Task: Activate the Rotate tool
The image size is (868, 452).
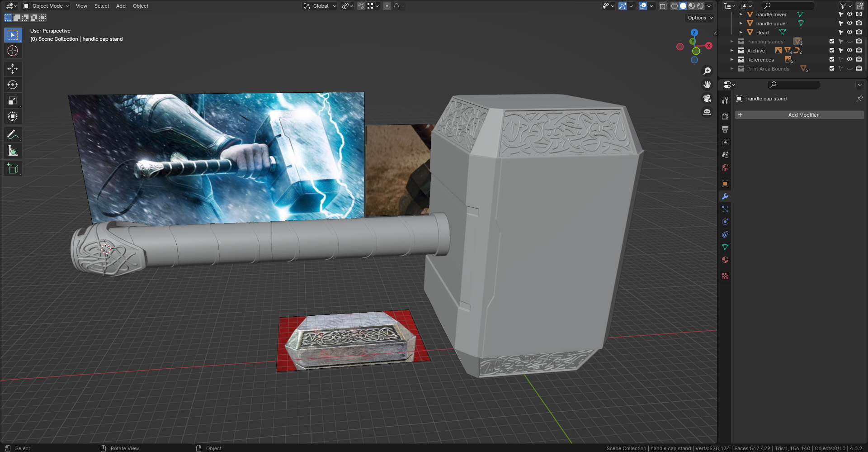Action: coord(13,85)
